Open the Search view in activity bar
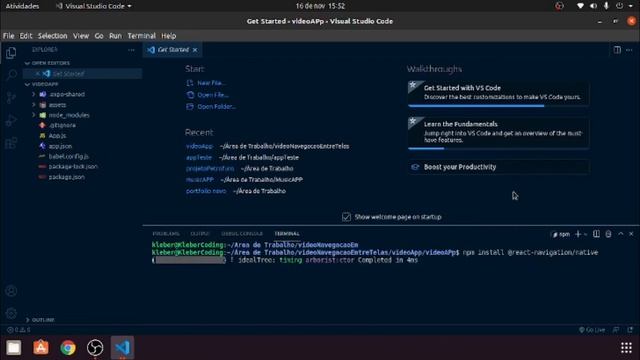Viewport: 640px width, 360px height. click(x=11, y=75)
